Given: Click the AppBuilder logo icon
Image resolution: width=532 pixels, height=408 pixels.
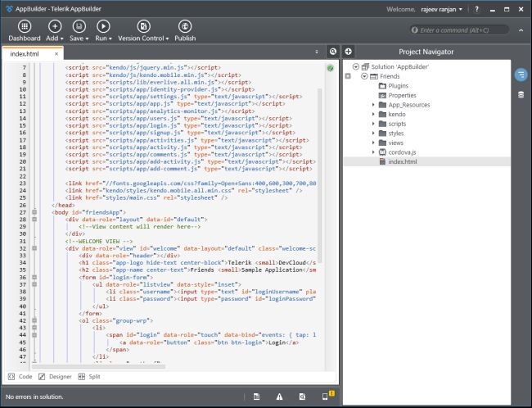Looking at the screenshot, I should click(x=9, y=9).
